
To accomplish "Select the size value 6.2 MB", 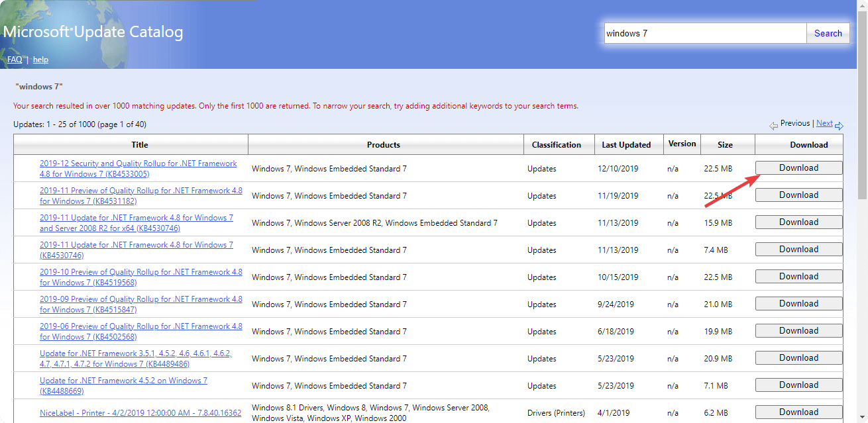I will (716, 413).
